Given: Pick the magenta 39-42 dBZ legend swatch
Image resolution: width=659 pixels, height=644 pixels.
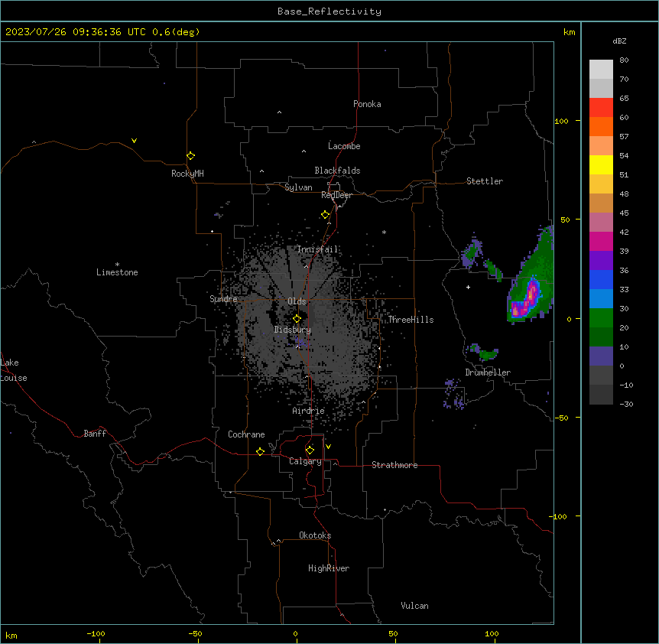Looking at the screenshot, I should (601, 241).
